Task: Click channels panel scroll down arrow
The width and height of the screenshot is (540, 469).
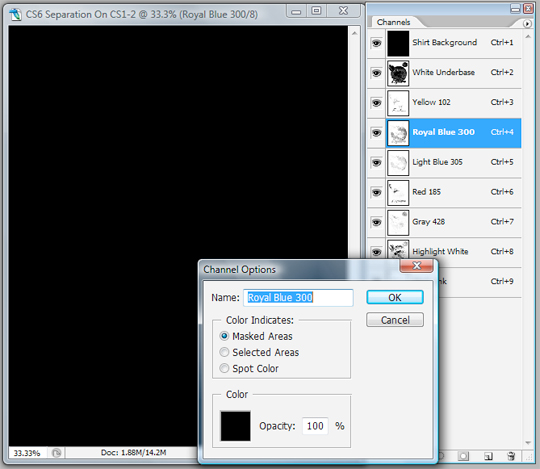Action: tap(528, 443)
